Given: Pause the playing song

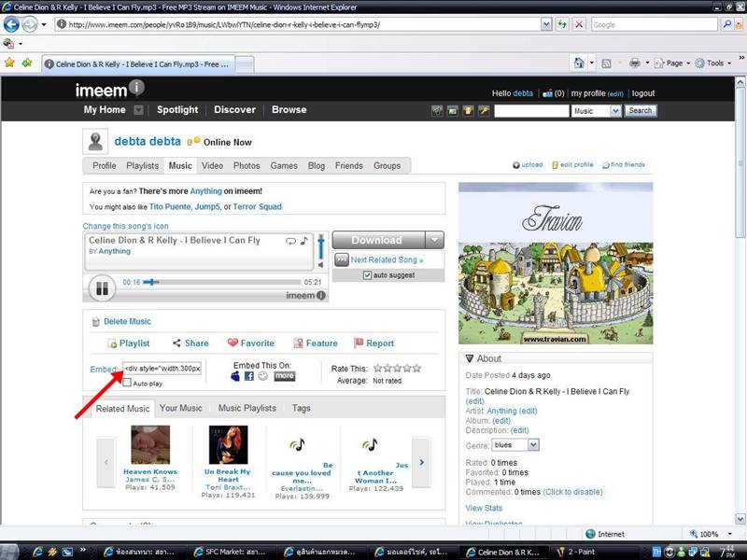Looking at the screenshot, I should (x=102, y=288).
